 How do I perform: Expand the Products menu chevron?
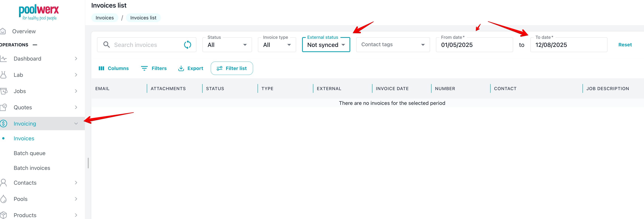pos(76,215)
